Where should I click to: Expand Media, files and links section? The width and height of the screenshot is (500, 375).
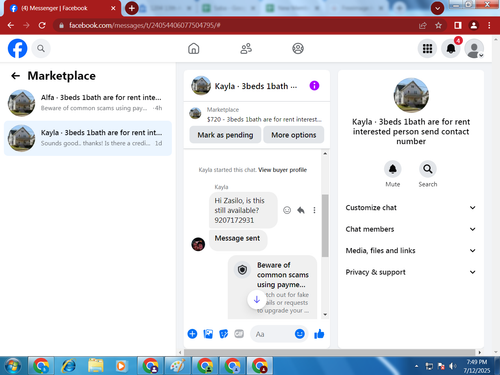(411, 251)
